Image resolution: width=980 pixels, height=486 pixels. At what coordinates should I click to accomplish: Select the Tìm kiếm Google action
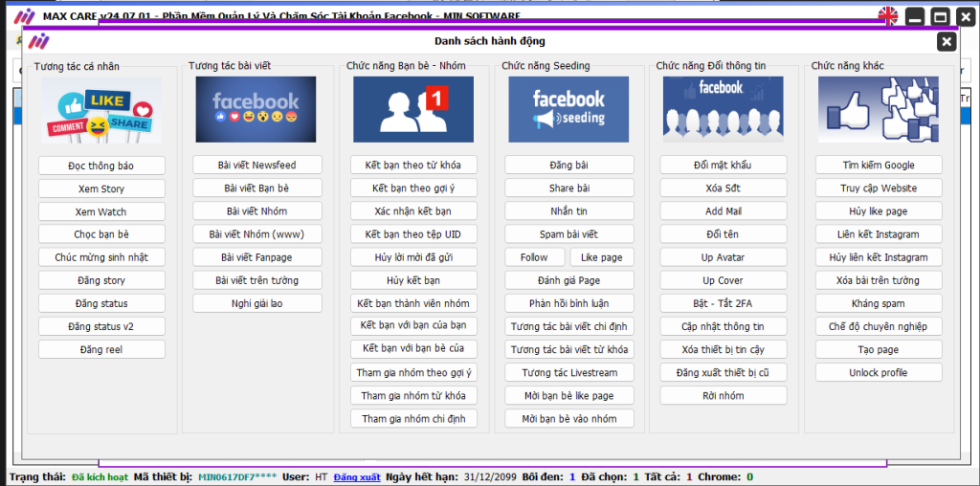coord(879,165)
